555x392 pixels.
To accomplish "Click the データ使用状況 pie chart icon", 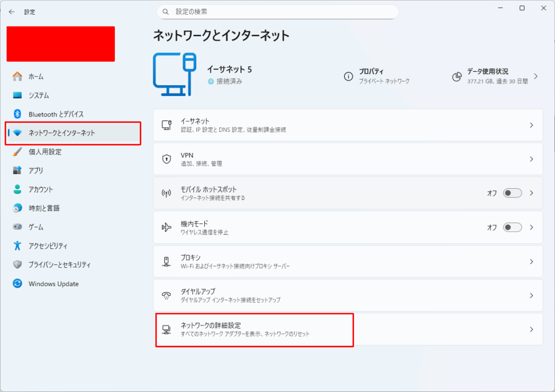I will tap(457, 76).
